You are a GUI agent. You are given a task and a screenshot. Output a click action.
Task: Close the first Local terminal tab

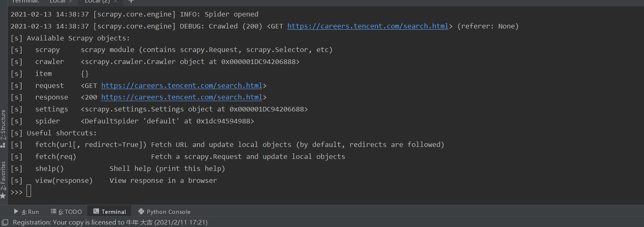click(x=70, y=1)
